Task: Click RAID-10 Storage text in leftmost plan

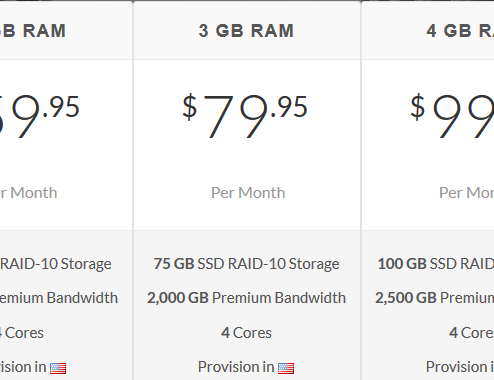Action: pyautogui.click(x=56, y=264)
